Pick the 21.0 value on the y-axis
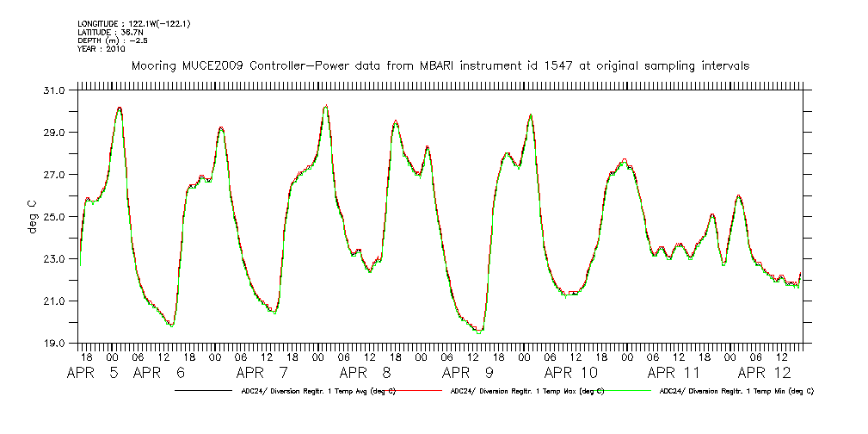868x434 pixels. click(54, 301)
